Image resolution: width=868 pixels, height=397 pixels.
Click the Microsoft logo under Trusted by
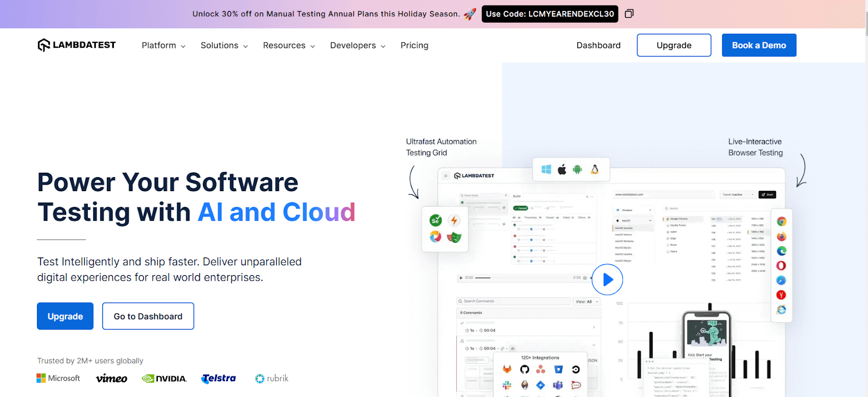point(58,378)
